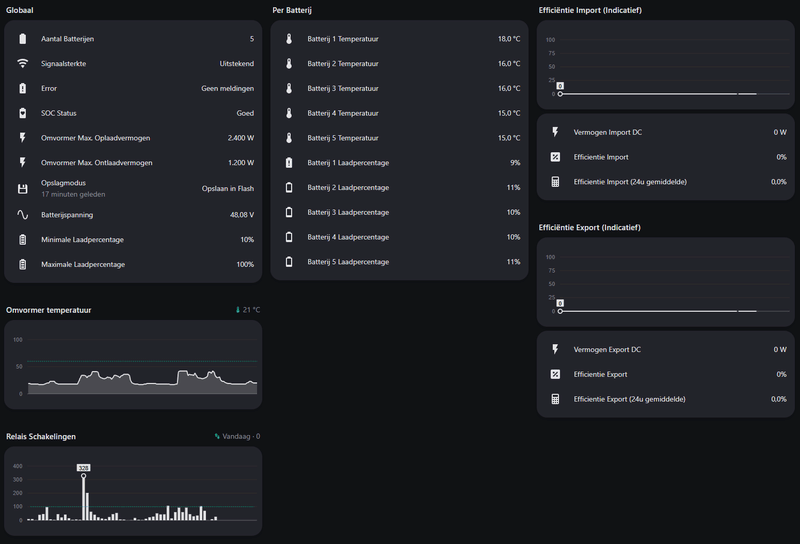Click the battery alert icon beside Error

22,88
